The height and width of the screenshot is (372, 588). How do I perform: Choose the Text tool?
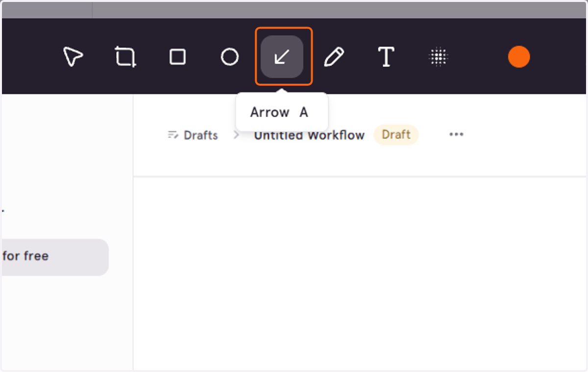(x=386, y=57)
